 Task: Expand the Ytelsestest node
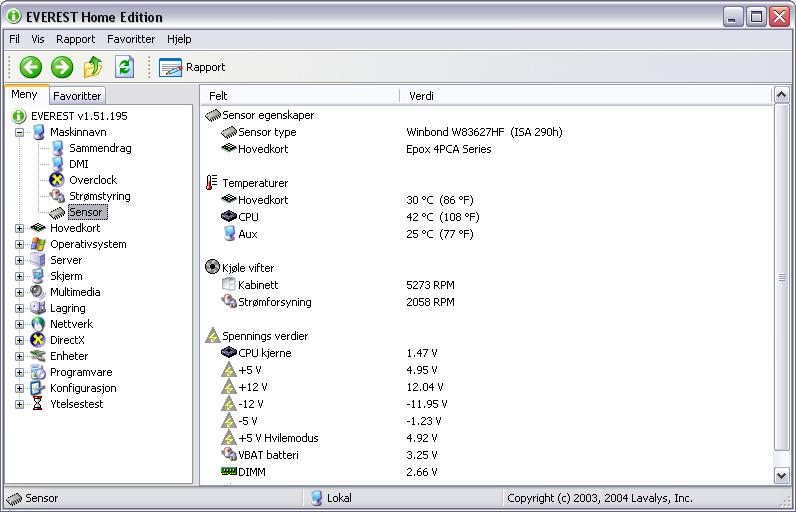point(19,404)
